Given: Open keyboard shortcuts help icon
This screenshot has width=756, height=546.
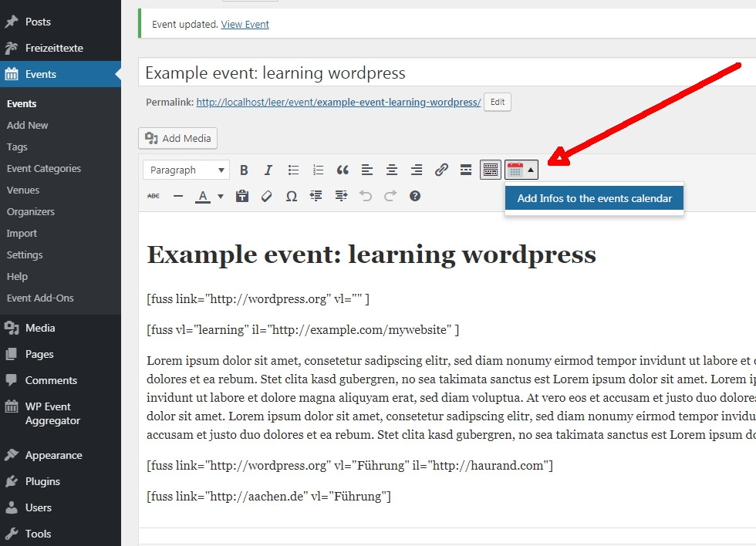Looking at the screenshot, I should coord(415,196).
